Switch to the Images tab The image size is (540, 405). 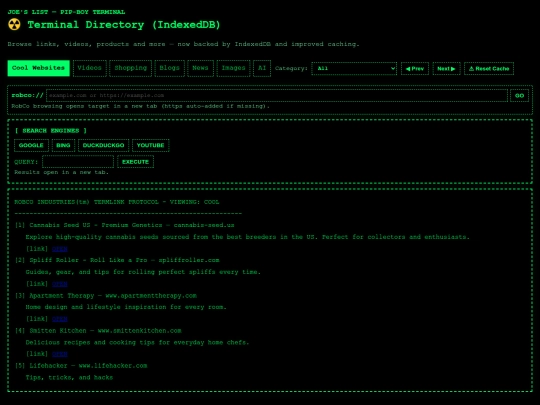[233, 68]
